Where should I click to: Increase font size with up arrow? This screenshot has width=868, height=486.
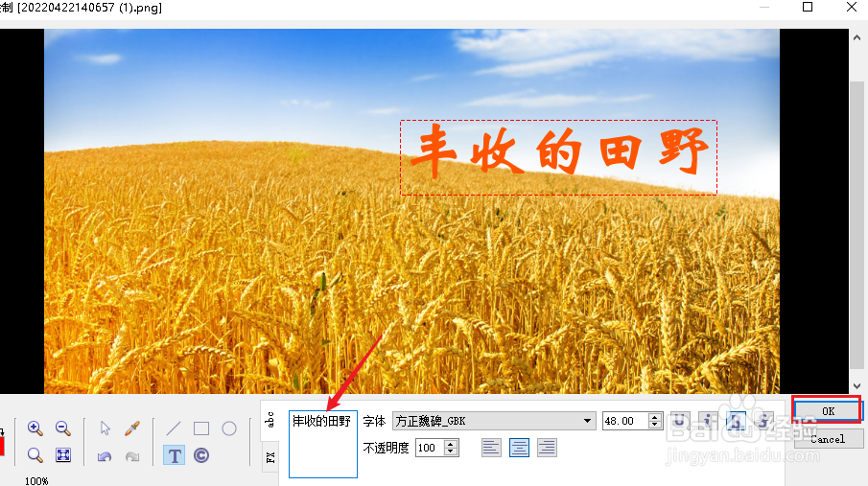(x=655, y=417)
